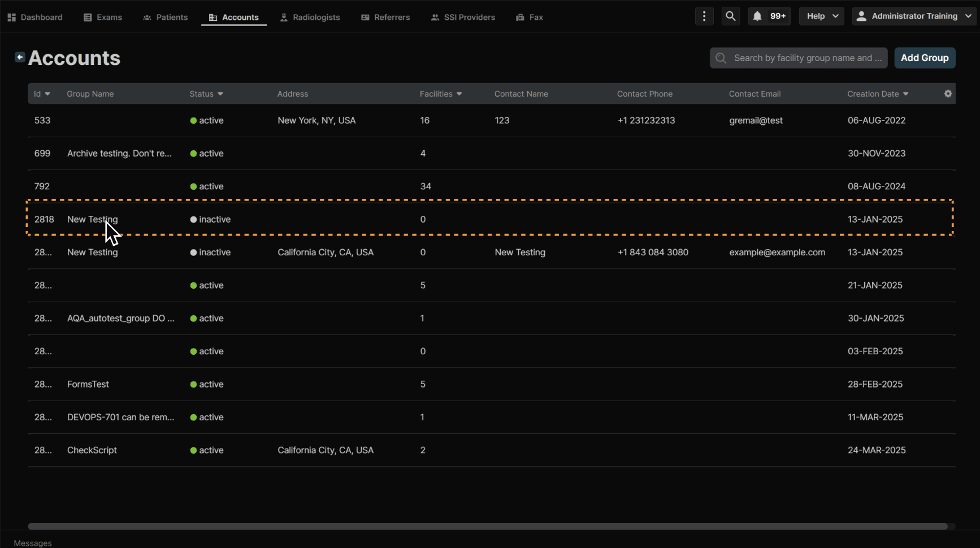Open notifications bell with 99+ badge
This screenshot has height=548, width=980.
tap(769, 16)
